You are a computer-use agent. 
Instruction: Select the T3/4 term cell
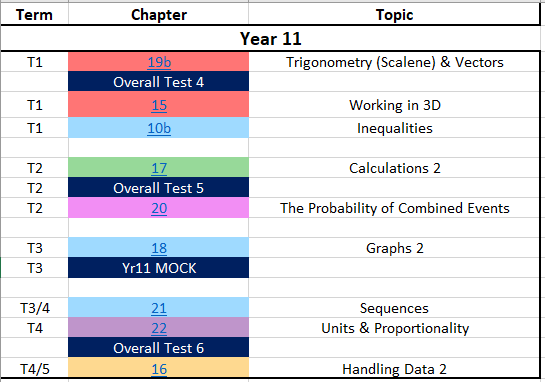point(34,308)
